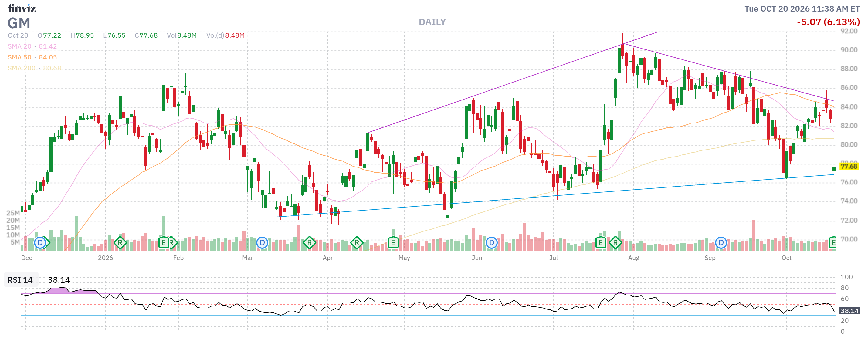Click the Aug label on time axis
The width and height of the screenshot is (868, 341).
click(x=633, y=258)
